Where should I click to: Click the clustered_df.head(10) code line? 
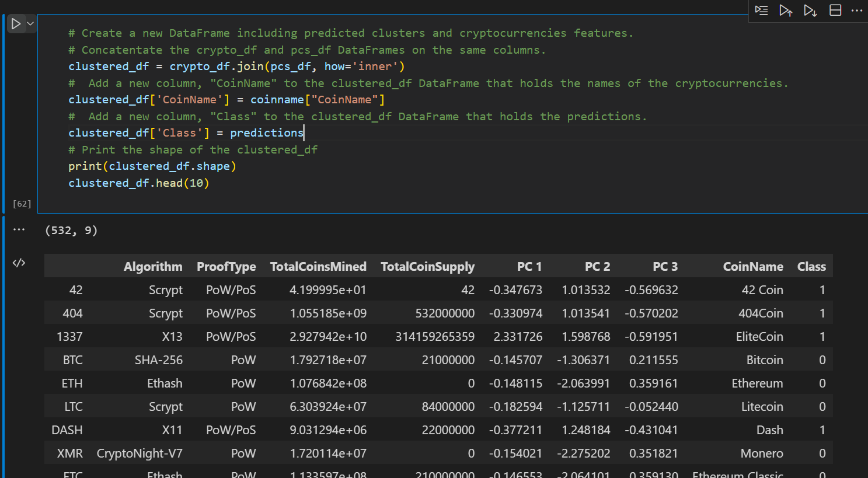point(139,183)
